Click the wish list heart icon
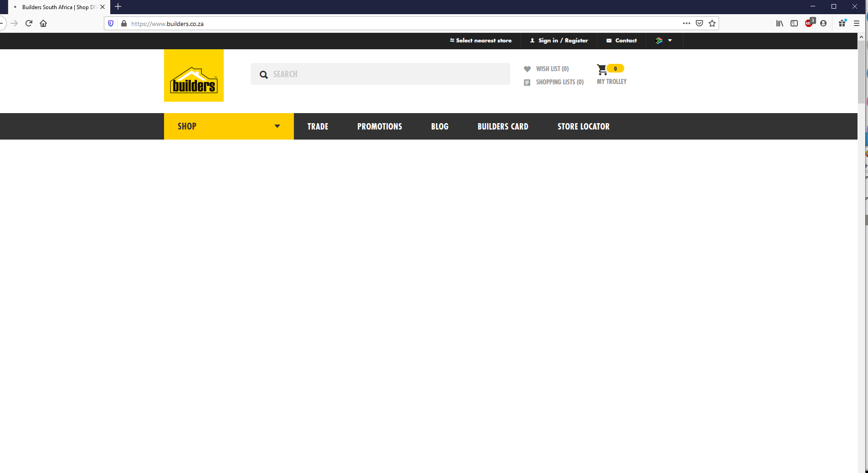This screenshot has height=473, width=868. click(527, 69)
